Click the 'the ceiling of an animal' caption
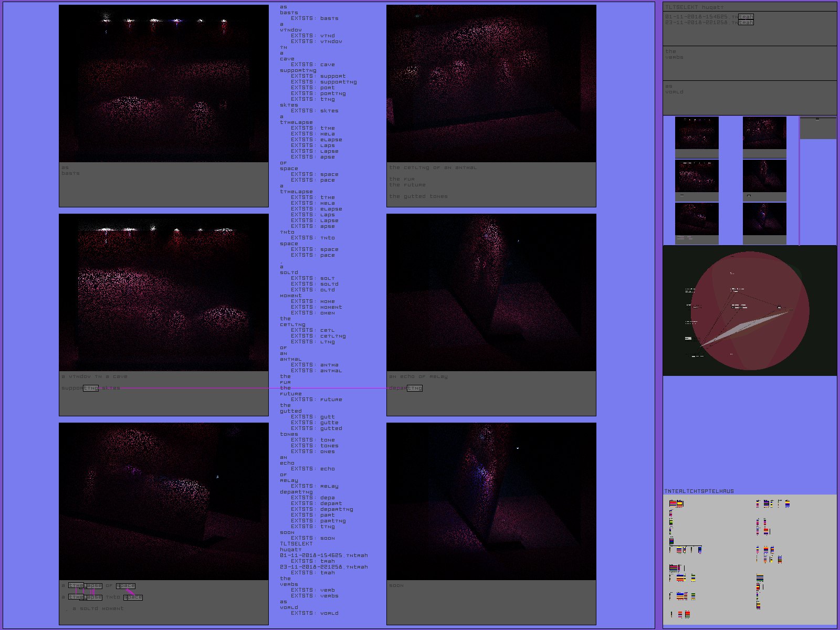This screenshot has width=840, height=630. [x=433, y=167]
